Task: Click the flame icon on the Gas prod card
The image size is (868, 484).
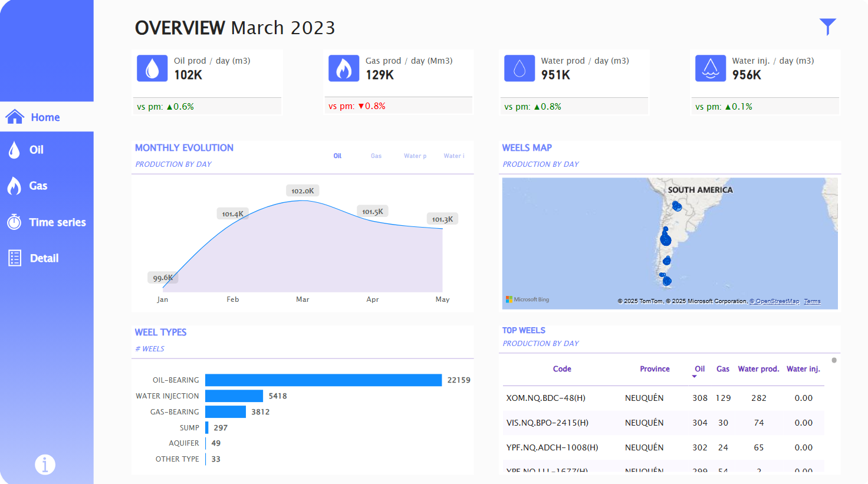Action: [x=344, y=68]
